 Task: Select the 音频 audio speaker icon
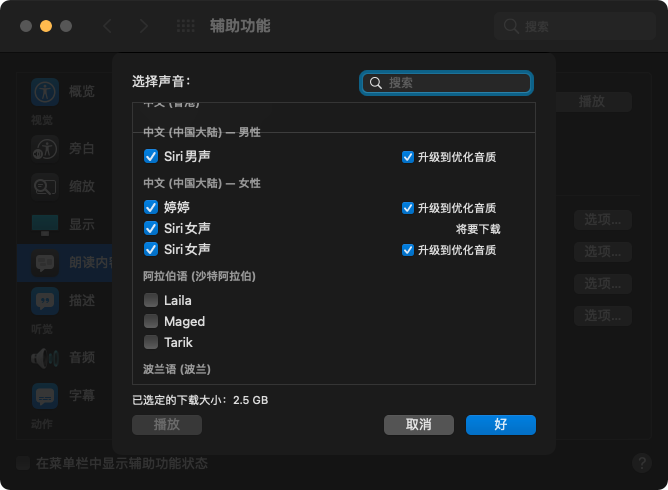(45, 357)
